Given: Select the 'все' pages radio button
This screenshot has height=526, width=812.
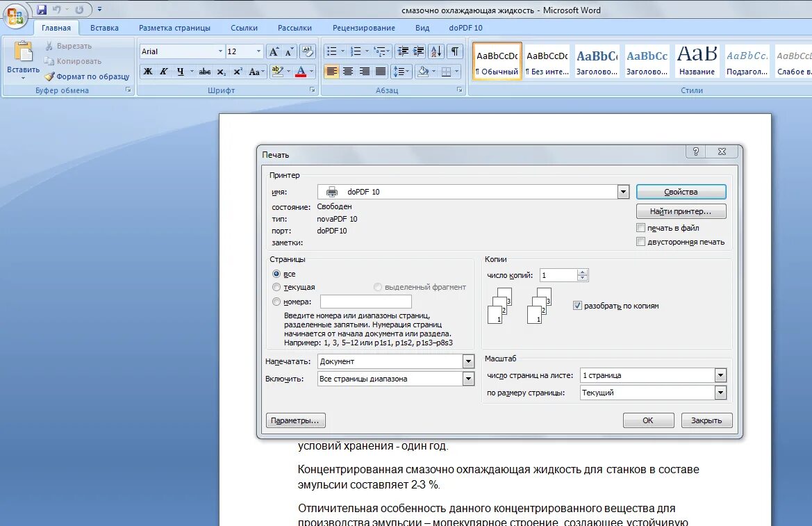Looking at the screenshot, I should [x=276, y=274].
